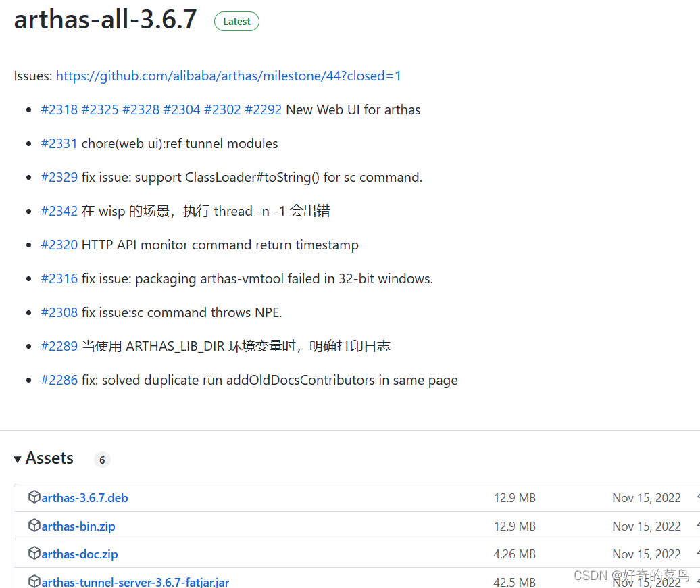Download the arthas-doc.zip asset

[x=79, y=553]
